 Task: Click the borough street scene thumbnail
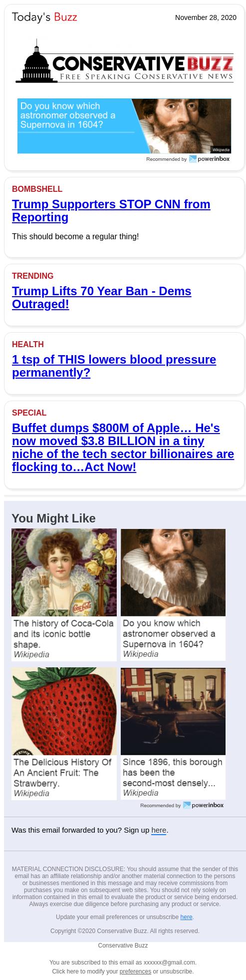[173, 711]
